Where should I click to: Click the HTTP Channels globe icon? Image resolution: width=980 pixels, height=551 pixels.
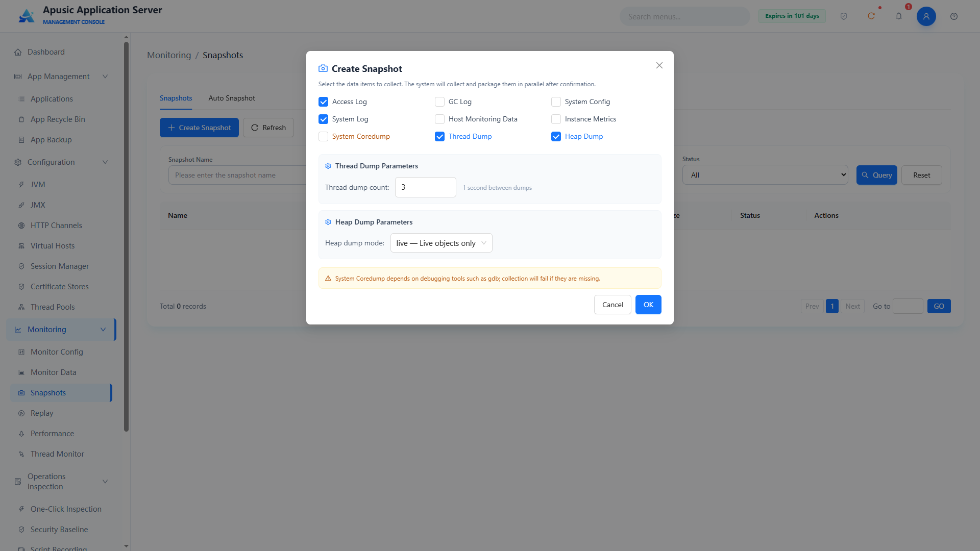click(21, 226)
